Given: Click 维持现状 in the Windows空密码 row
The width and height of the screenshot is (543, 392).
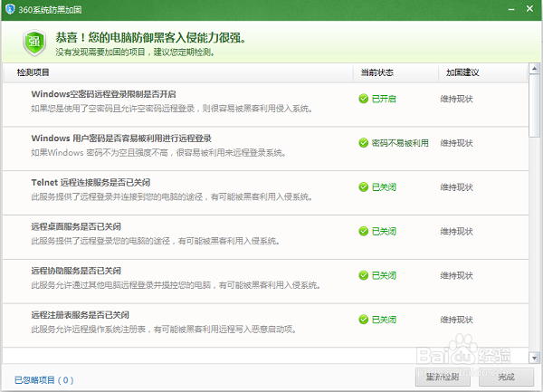Looking at the screenshot, I should 456,99.
